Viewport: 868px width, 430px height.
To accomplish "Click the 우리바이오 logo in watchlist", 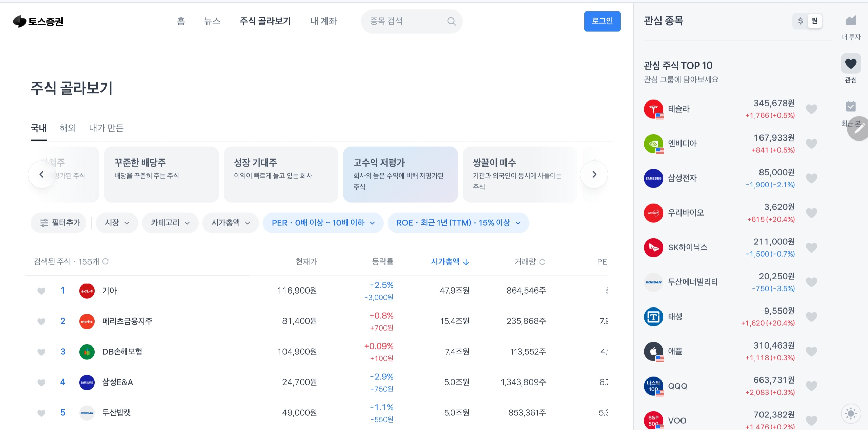I will (x=653, y=213).
